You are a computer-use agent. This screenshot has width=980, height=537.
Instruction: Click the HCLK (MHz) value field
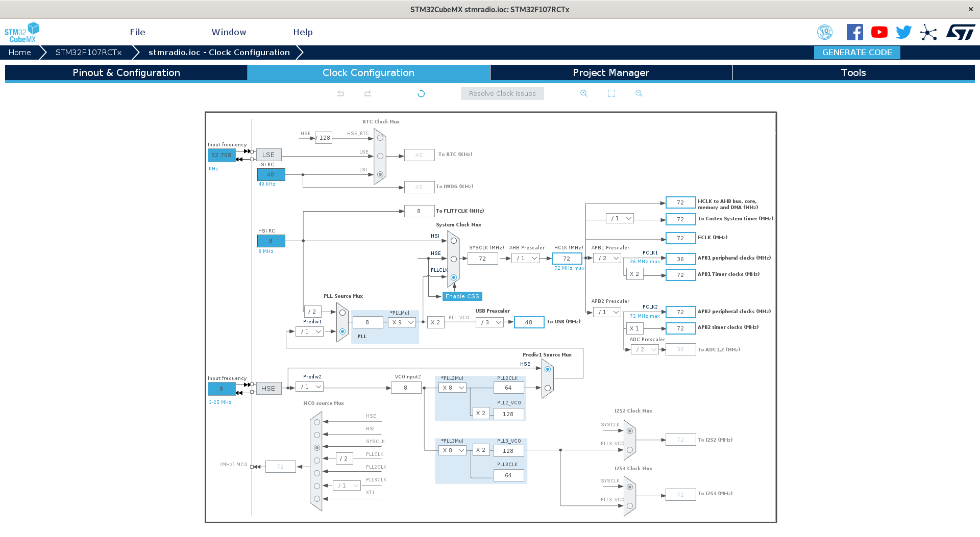tap(567, 259)
